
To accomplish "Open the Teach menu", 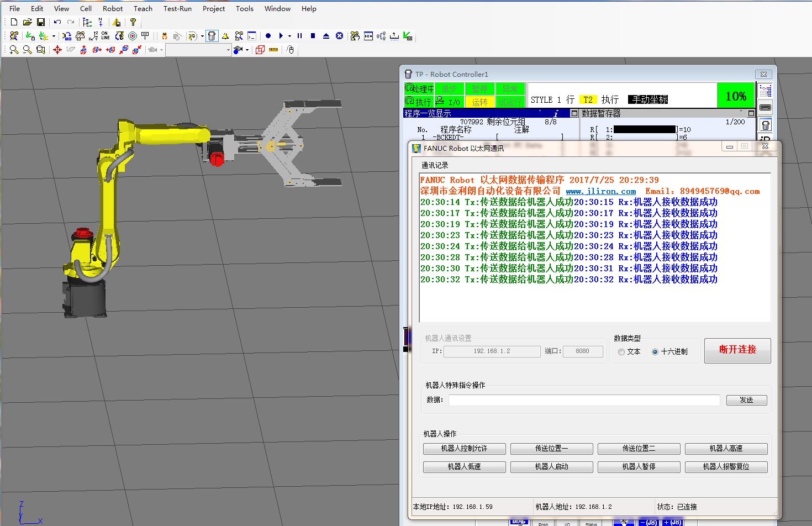I will pos(143,8).
